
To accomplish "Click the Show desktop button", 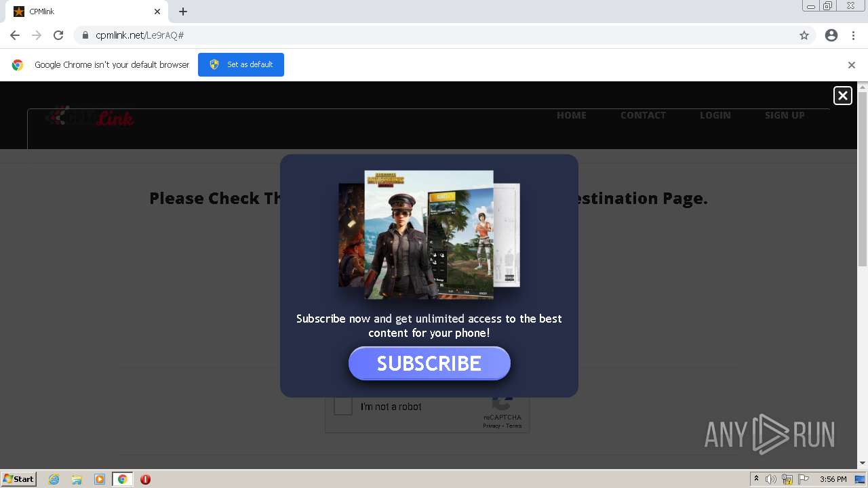I will pos(860,479).
